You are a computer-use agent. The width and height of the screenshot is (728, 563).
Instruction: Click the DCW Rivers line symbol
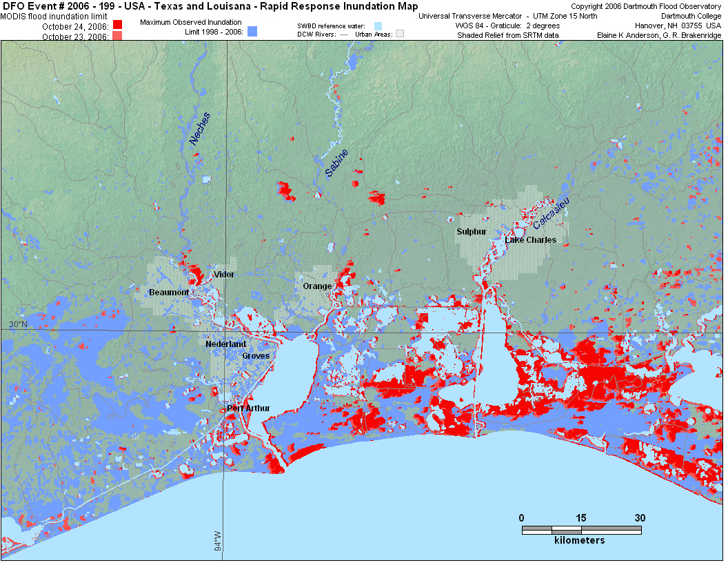coord(345,34)
